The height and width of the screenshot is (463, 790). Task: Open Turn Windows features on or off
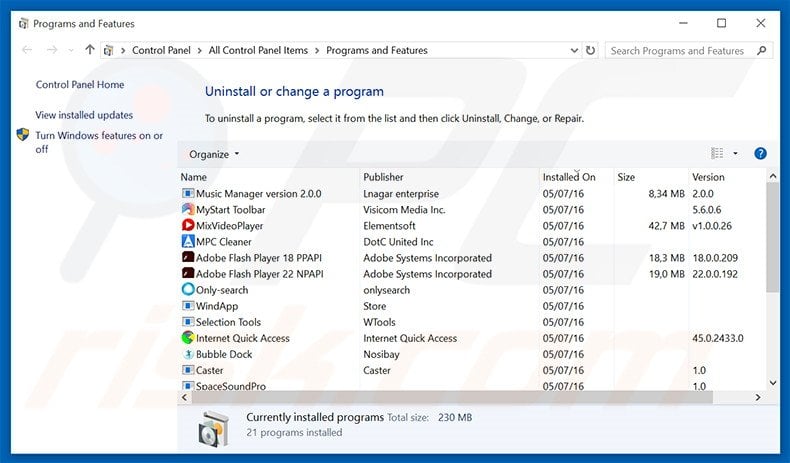[x=99, y=142]
